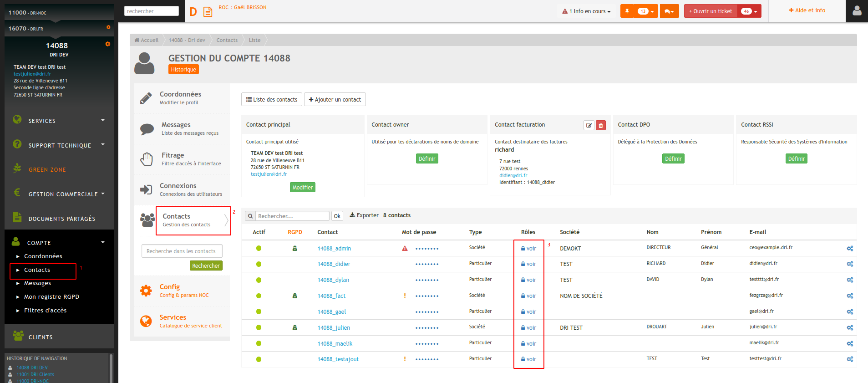Open Filtres d'accès sidebar item
Image resolution: width=868 pixels, height=383 pixels.
tap(45, 310)
